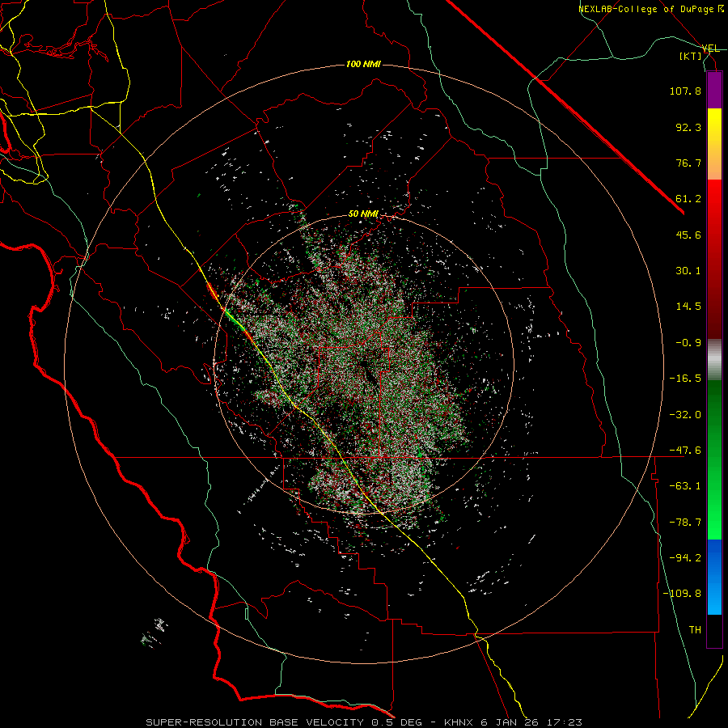Pick the purple segment of the color bar
The height and width of the screenshot is (728, 728).
[x=714, y=90]
